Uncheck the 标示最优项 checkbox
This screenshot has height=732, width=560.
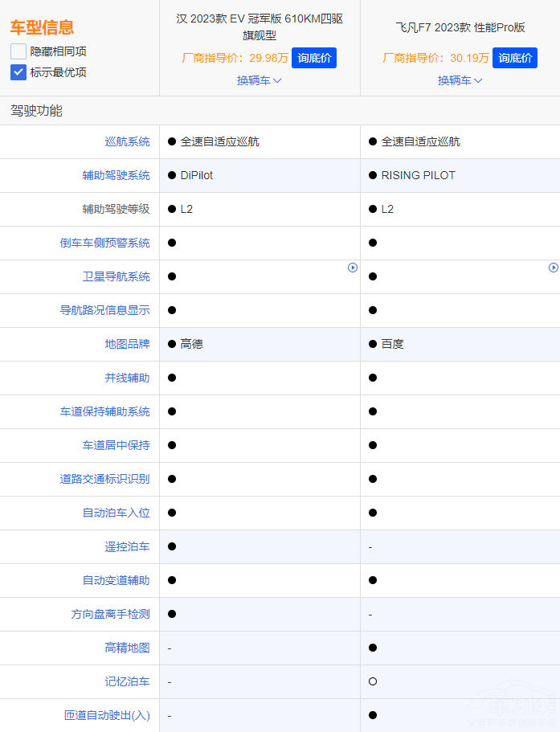click(18, 72)
